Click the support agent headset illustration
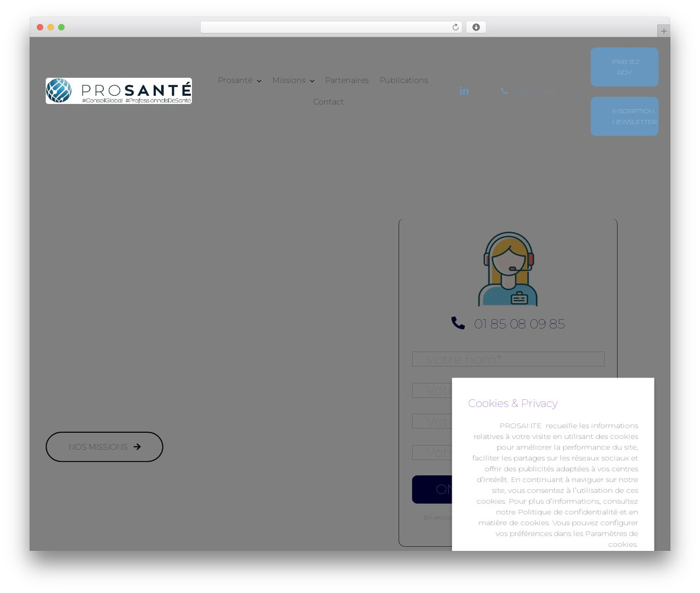Image resolution: width=700 pixels, height=593 pixels. [x=508, y=269]
